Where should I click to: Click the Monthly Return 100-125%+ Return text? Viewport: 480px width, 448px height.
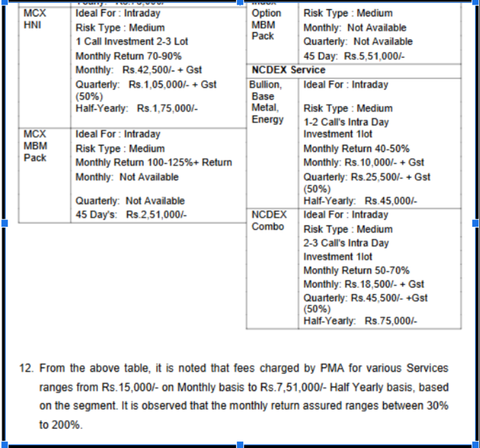153,163
